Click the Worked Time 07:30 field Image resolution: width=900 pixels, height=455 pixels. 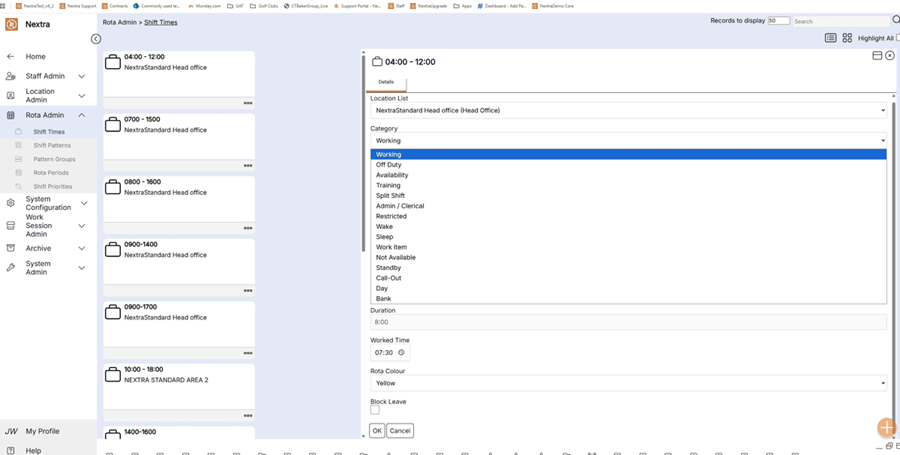pos(390,353)
